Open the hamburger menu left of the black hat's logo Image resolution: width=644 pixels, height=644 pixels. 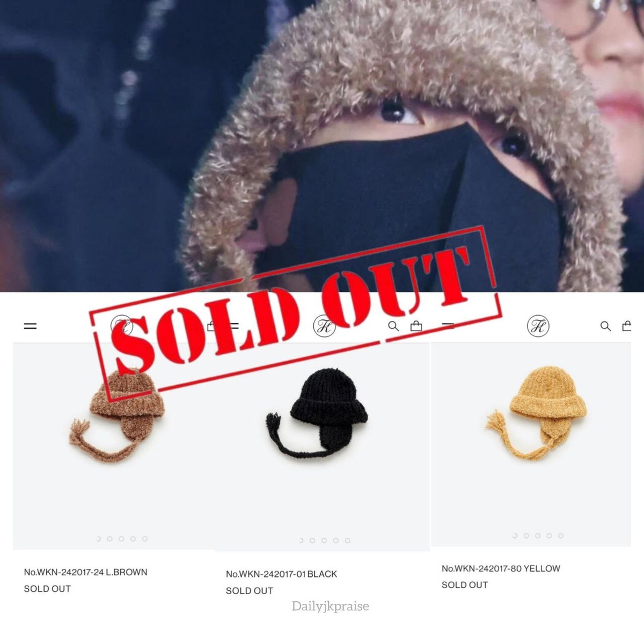(x=234, y=326)
